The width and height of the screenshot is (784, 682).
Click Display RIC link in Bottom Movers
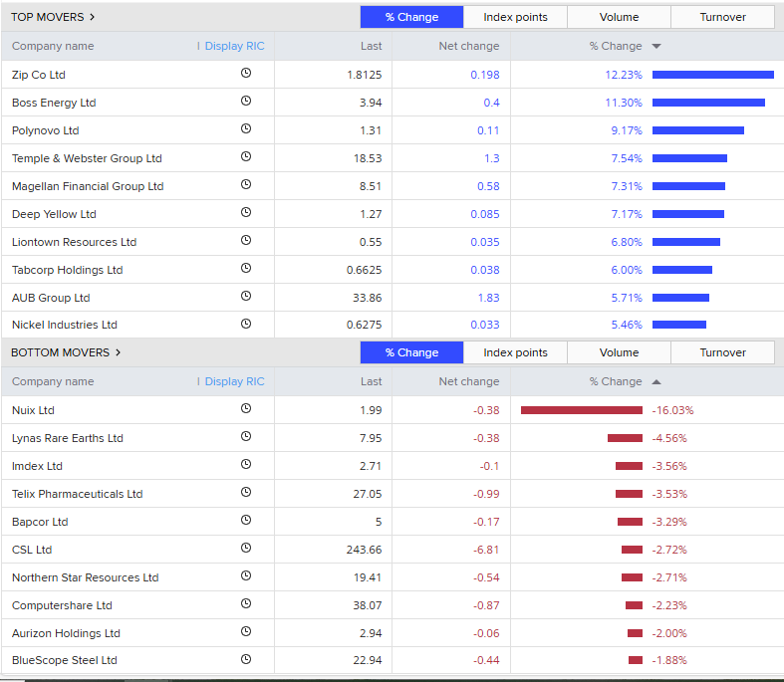[234, 381]
